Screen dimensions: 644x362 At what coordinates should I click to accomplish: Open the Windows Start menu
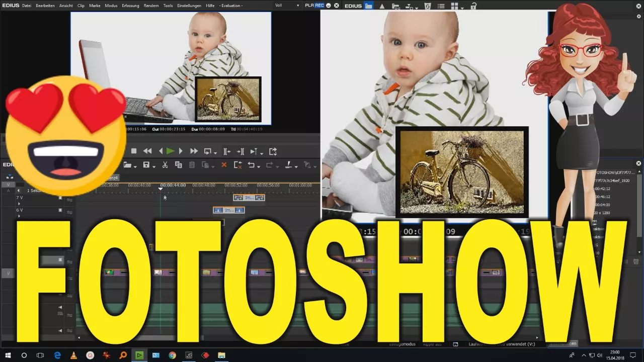coord(8,355)
